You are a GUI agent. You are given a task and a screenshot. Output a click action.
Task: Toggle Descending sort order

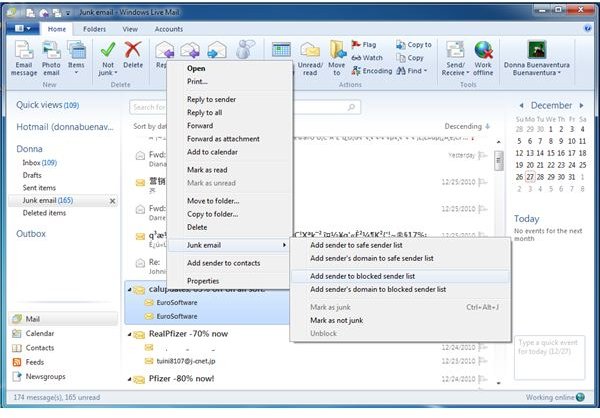coord(467,126)
